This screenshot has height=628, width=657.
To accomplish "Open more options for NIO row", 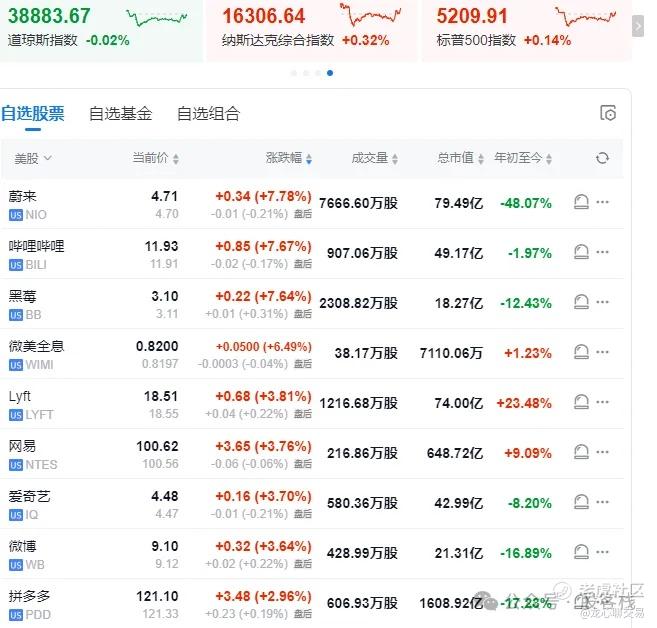I will pyautogui.click(x=603, y=202).
